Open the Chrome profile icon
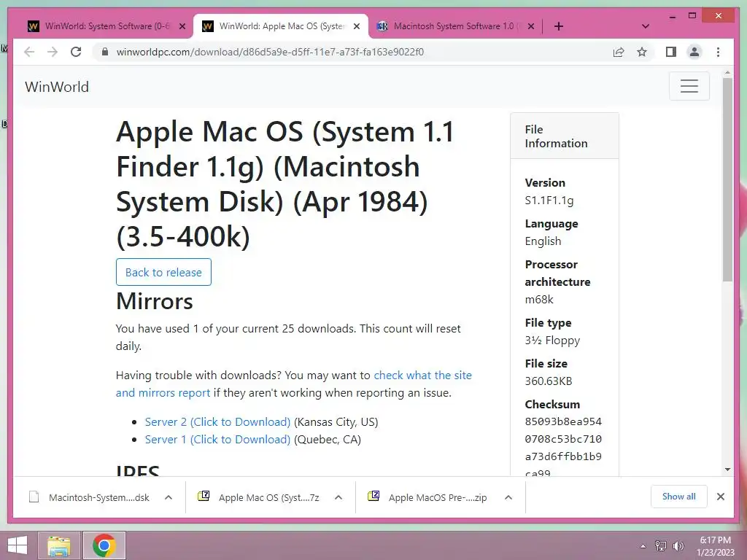This screenshot has width=747, height=560. 694,52
